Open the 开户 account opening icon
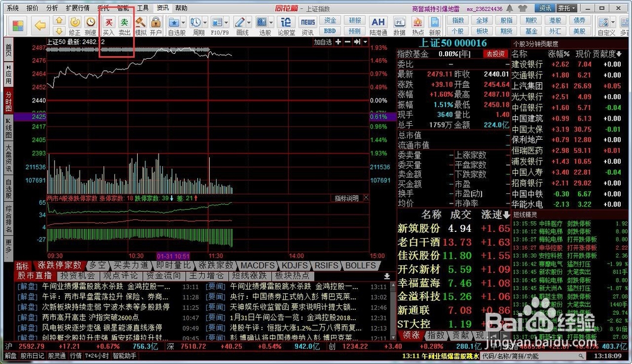The image size is (632, 364). coord(155,26)
